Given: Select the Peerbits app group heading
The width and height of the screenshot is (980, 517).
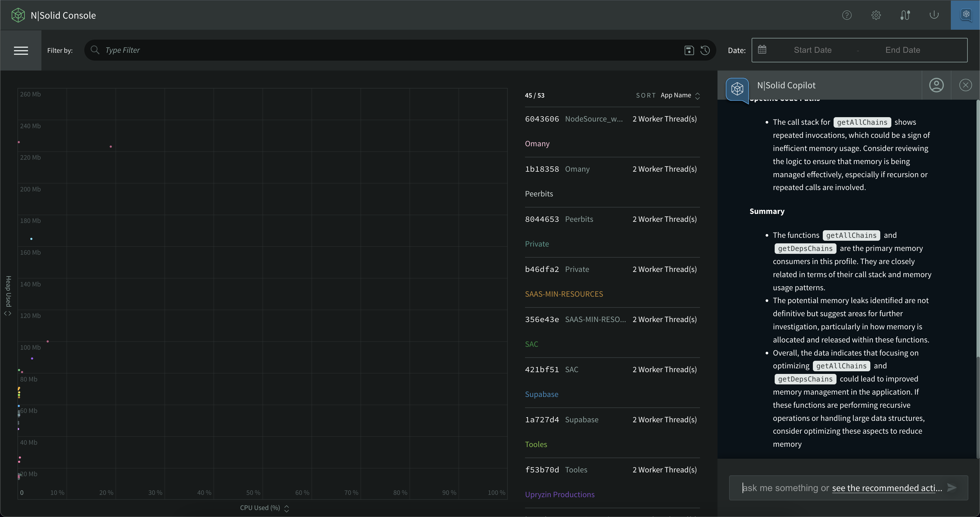Looking at the screenshot, I should 539,194.
